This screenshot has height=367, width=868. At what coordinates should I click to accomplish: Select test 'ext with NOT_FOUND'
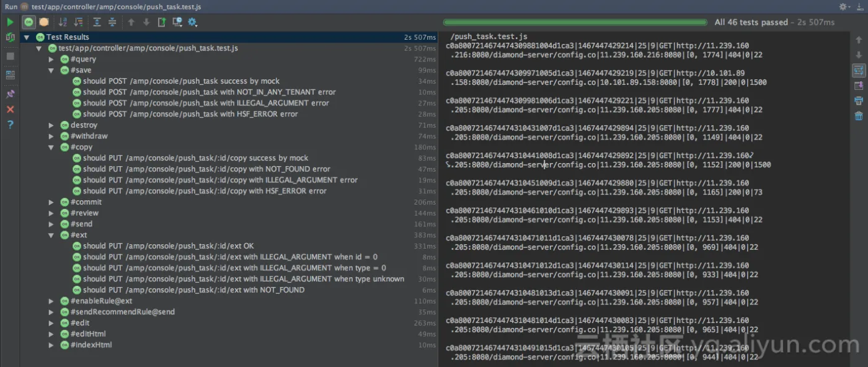tap(193, 290)
